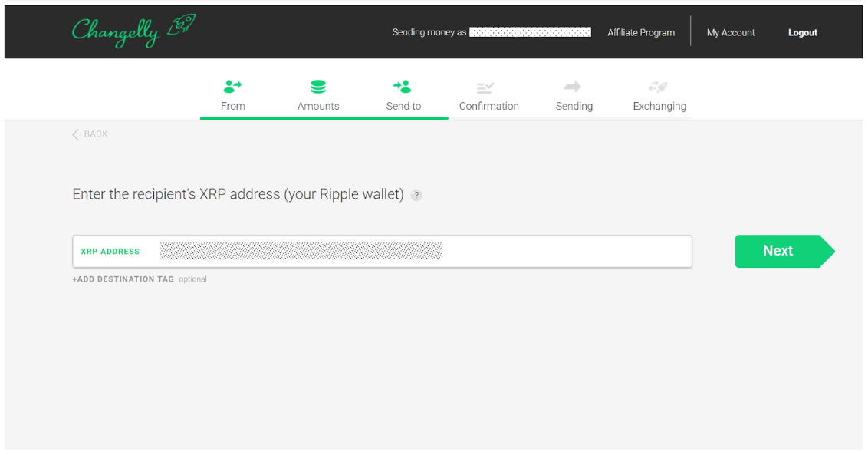Image resolution: width=868 pixels, height=455 pixels.
Task: Click the Amounts coins icon
Action: tap(318, 87)
